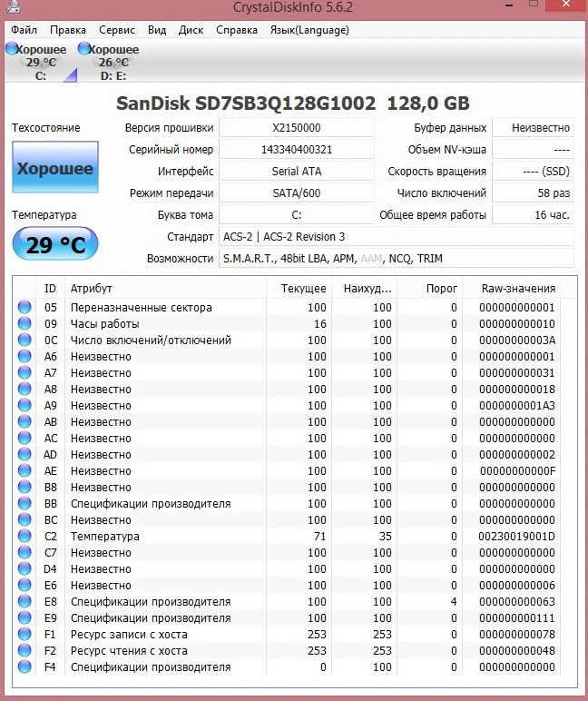Click status orb for attribute 05
588x701 pixels.
click(x=24, y=307)
